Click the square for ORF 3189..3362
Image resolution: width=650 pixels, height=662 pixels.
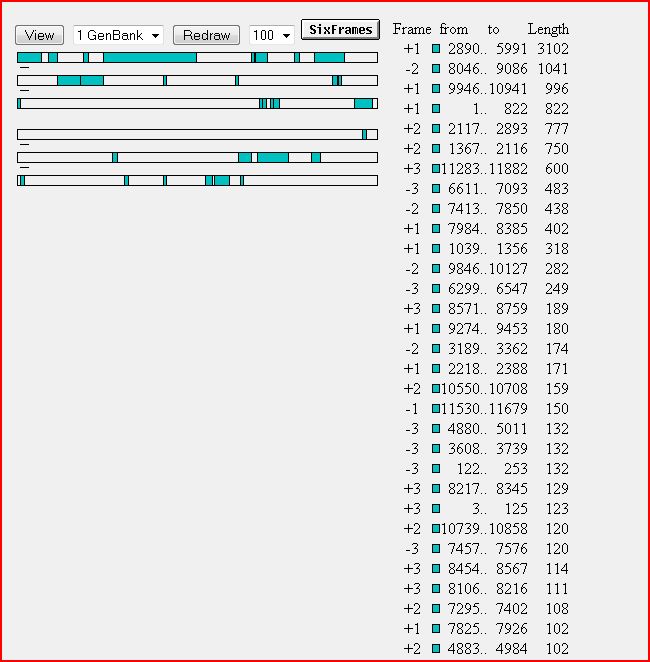coord(436,349)
